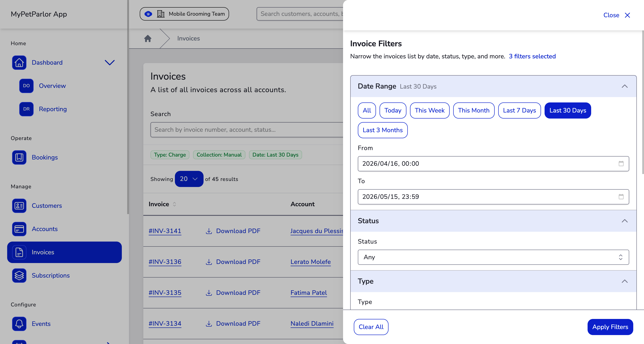Select the All date range option

coord(367,110)
